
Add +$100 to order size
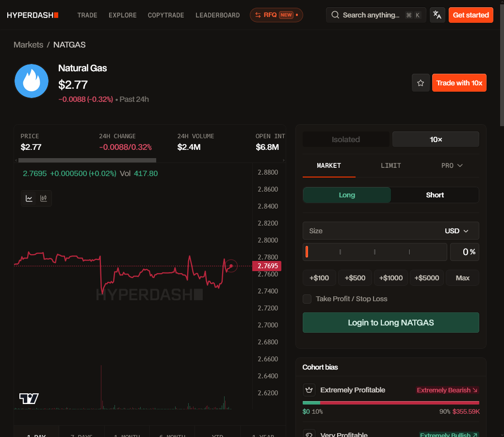pyautogui.click(x=319, y=278)
